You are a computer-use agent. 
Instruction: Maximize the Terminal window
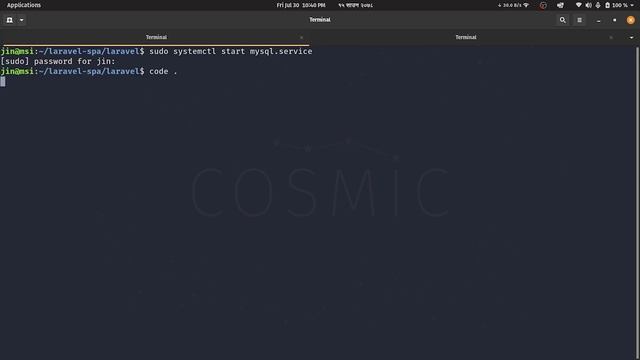(614, 20)
